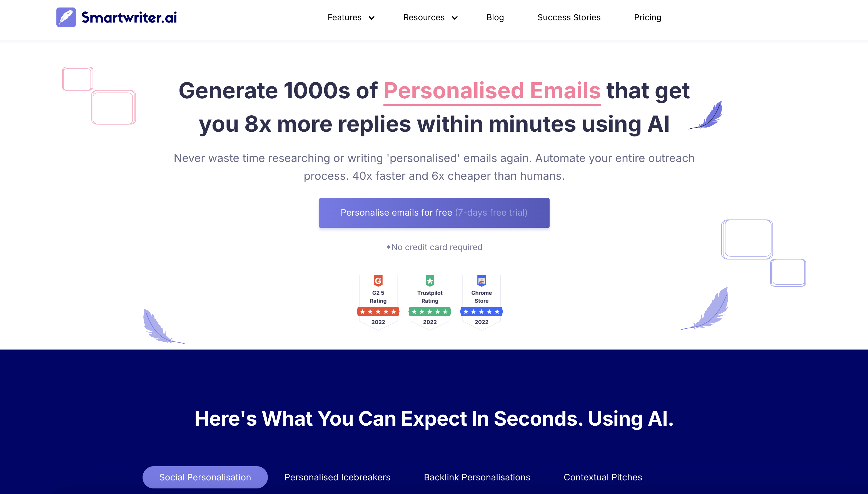
Task: Select the Personalised Icebreakers tab
Action: coord(337,477)
